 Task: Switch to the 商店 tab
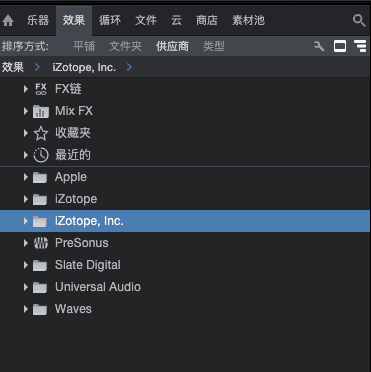click(x=207, y=21)
